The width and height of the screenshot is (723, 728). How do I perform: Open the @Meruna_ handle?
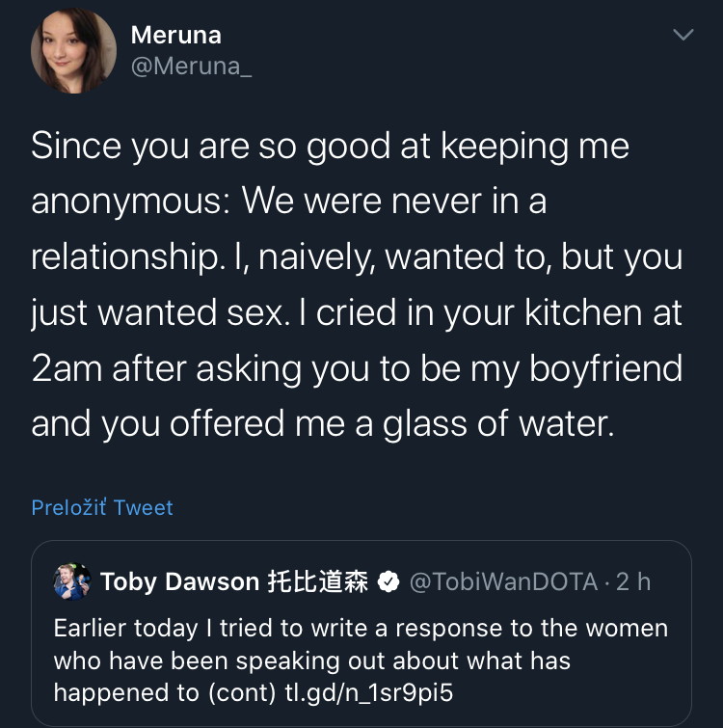point(191,67)
